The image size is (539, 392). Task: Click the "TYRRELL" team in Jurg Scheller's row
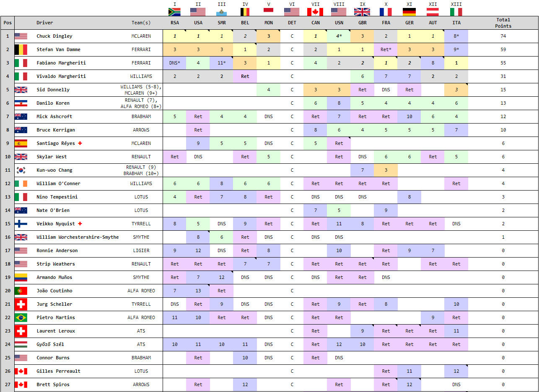141,304
